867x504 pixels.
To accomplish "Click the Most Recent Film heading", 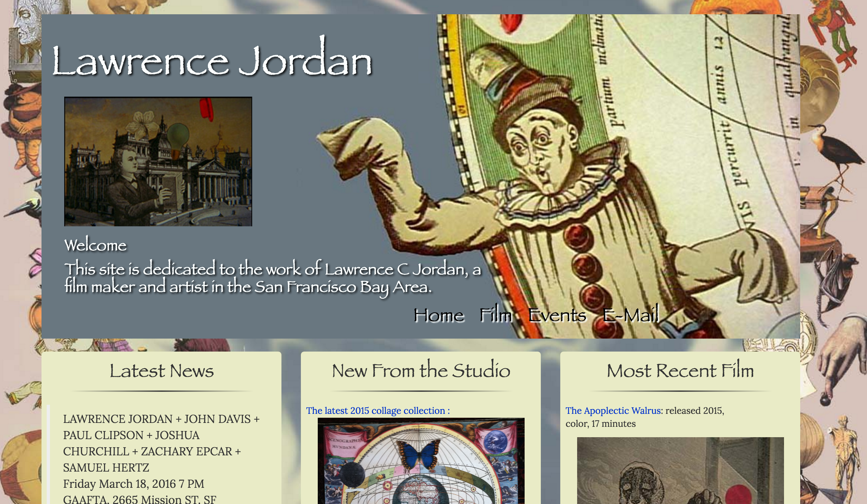I will point(680,371).
